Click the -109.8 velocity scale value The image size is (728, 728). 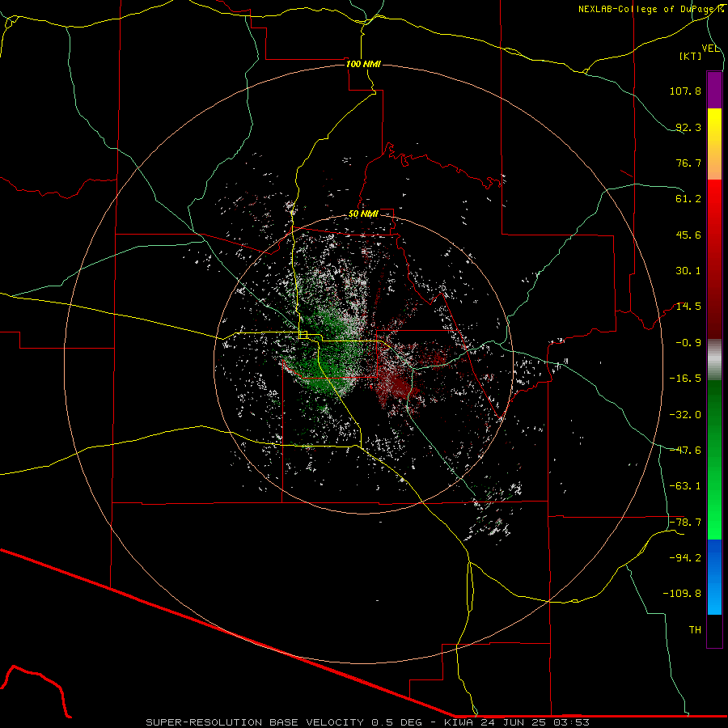[682, 594]
